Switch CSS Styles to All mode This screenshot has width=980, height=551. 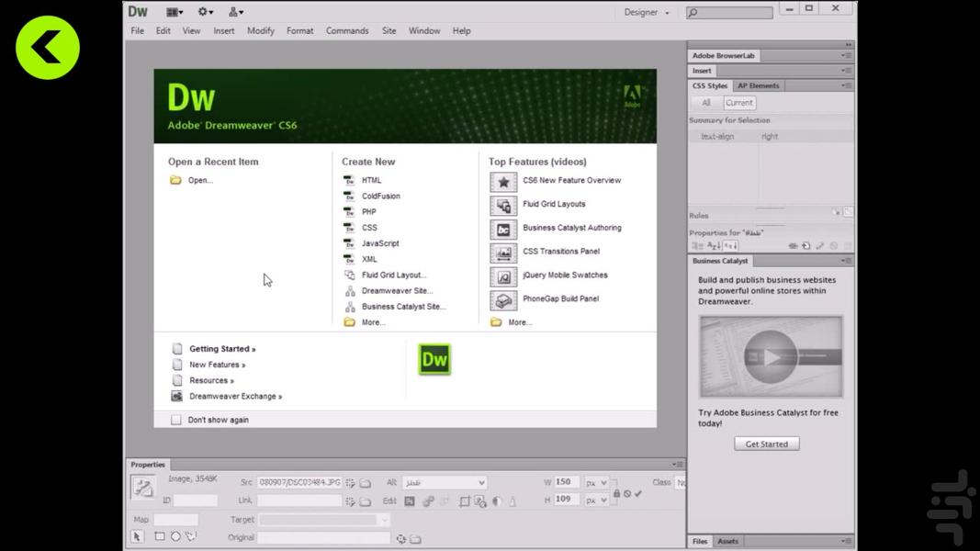tap(705, 103)
